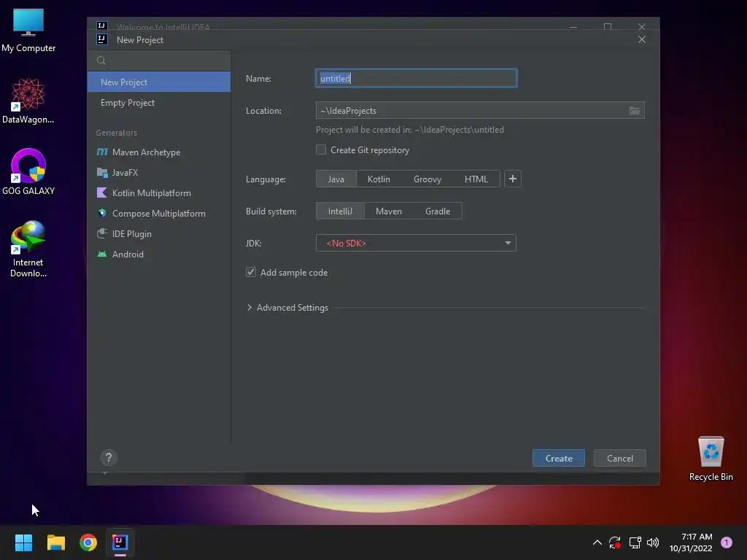Click the Create button
Image resolution: width=747 pixels, height=560 pixels.
pos(559,458)
